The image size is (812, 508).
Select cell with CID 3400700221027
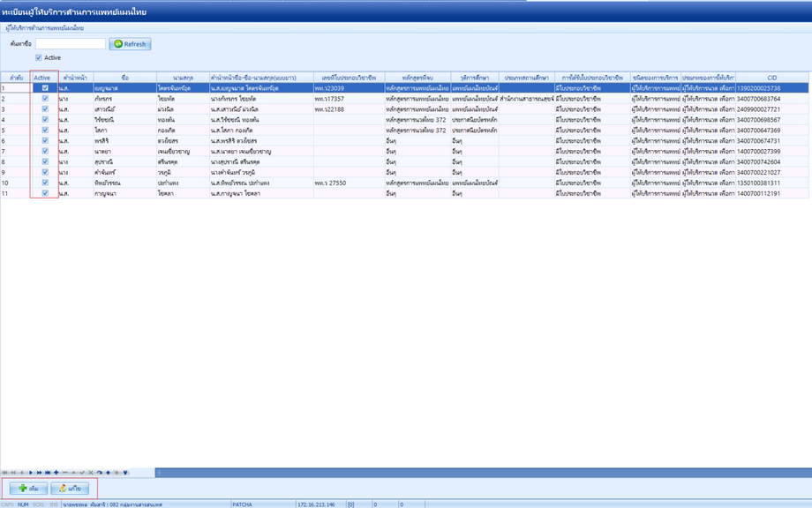pos(772,172)
